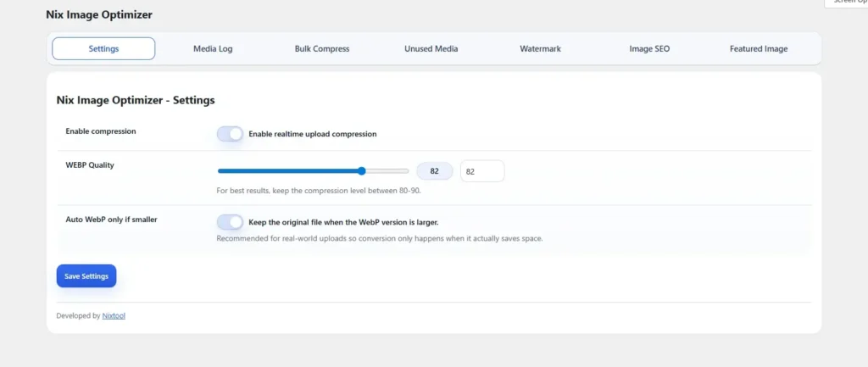Click the 'Nix Image Optimizer - Settings' heading
Image resolution: width=868 pixels, height=367 pixels.
click(x=136, y=100)
